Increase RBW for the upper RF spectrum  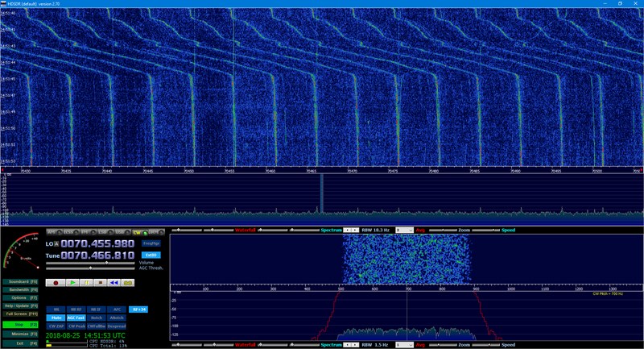coord(355,231)
